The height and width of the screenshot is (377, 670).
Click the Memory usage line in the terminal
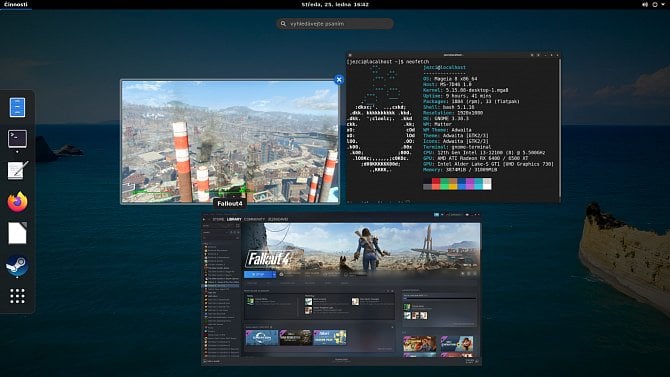[x=460, y=170]
